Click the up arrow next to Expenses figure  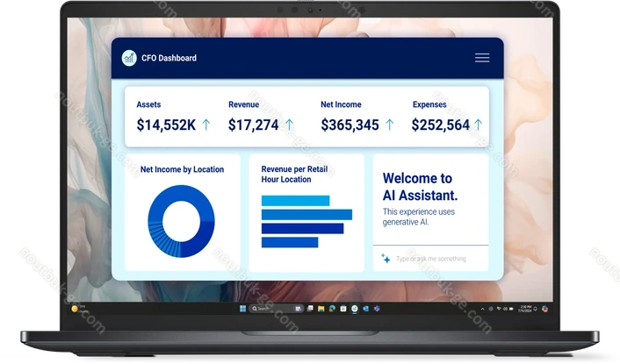click(479, 125)
